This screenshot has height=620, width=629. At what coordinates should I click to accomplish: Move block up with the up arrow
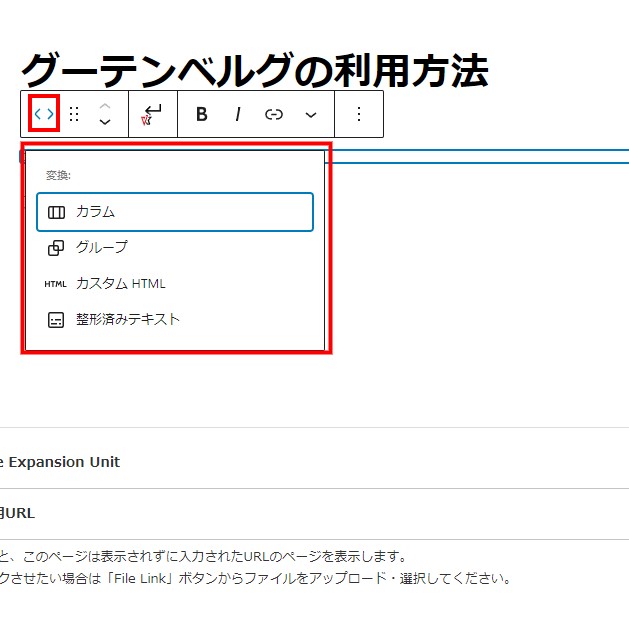coord(105,105)
